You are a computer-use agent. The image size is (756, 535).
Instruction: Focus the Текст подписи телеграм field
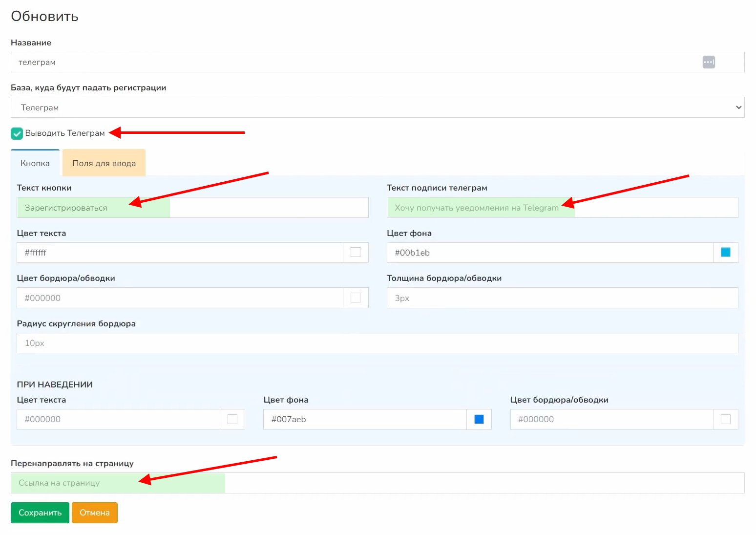[x=562, y=208]
